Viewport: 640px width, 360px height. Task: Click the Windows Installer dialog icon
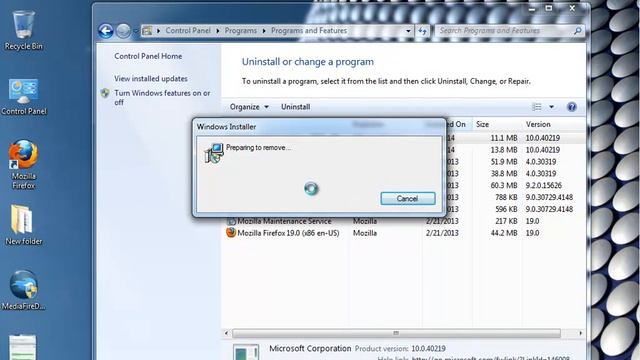click(x=213, y=153)
